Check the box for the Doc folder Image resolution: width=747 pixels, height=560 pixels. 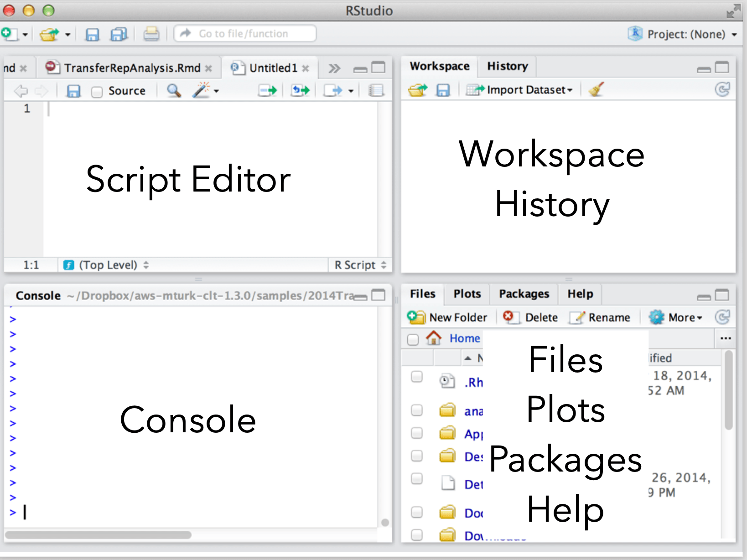point(417,513)
